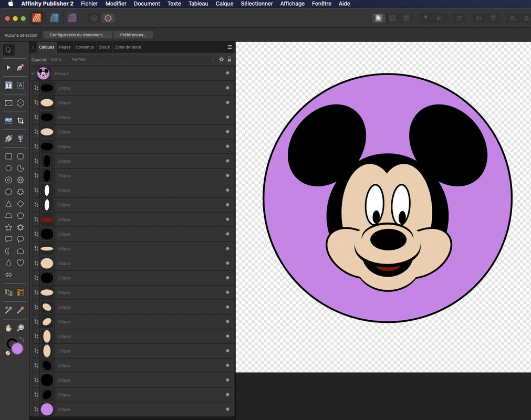Select the Picture Frame Rectangle tool
The height and width of the screenshot is (420, 531).
8,103
